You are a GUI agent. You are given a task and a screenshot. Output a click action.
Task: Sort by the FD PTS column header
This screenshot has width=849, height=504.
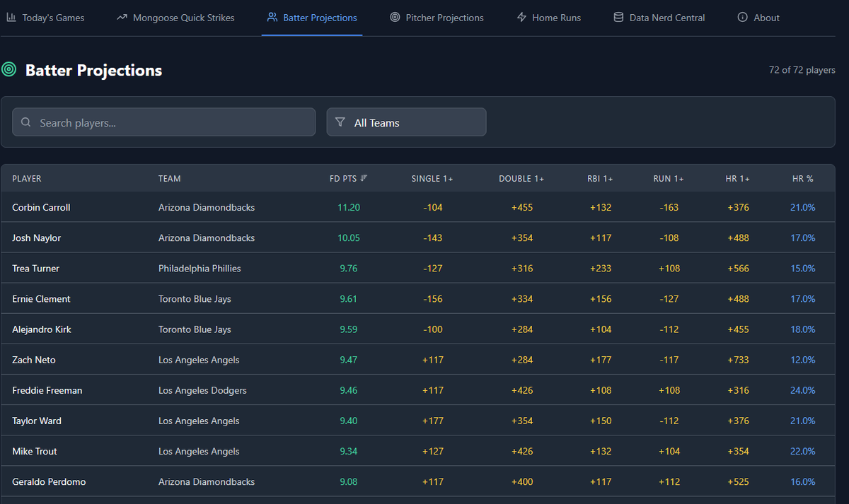[348, 179]
